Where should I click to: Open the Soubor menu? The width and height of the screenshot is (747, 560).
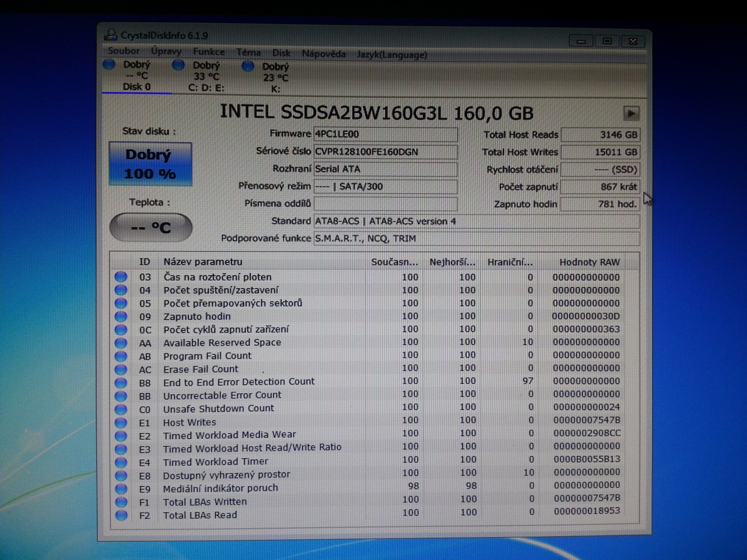pos(124,51)
